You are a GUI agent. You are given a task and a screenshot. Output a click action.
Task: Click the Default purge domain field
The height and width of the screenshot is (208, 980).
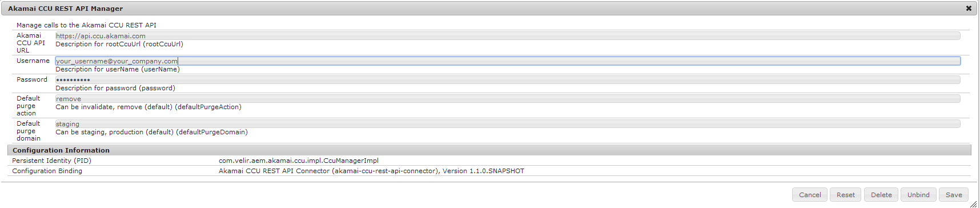(508, 124)
